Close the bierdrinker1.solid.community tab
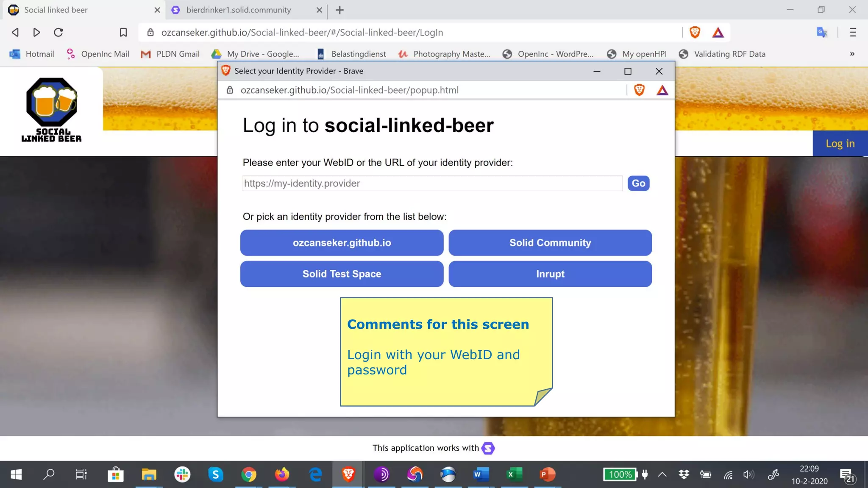Screen dimensions: 868x488 click(x=319, y=10)
